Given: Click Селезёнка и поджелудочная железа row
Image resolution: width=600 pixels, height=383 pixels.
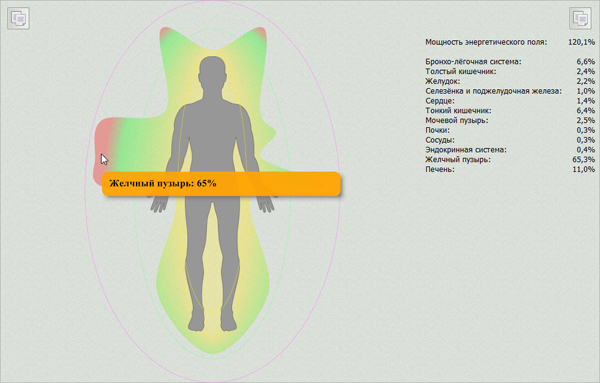Looking at the screenshot, I should click(510, 91).
